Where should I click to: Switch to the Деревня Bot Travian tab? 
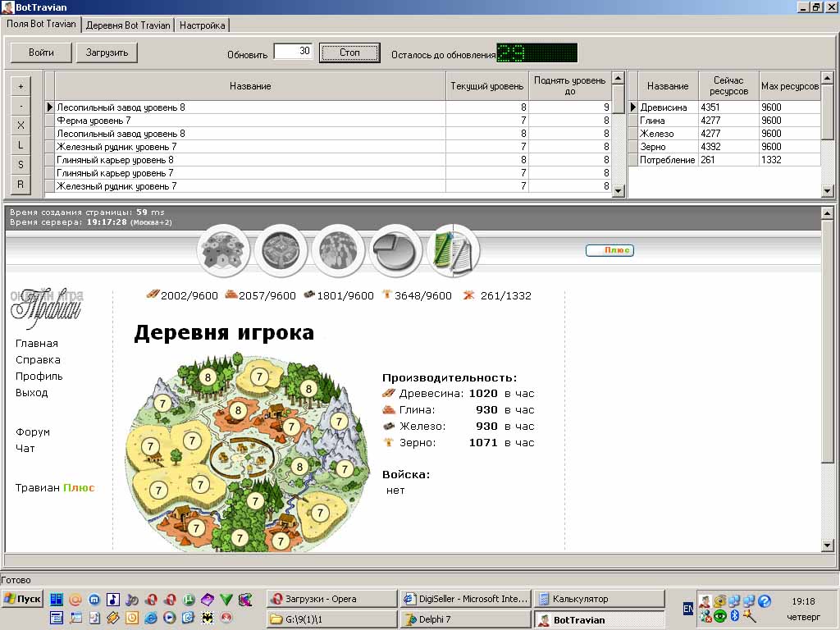pos(128,25)
